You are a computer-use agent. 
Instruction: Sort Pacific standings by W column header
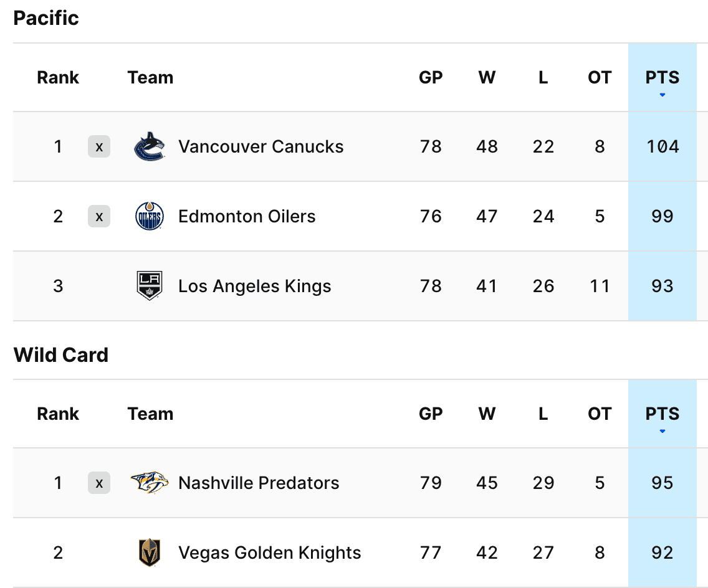[x=487, y=78]
